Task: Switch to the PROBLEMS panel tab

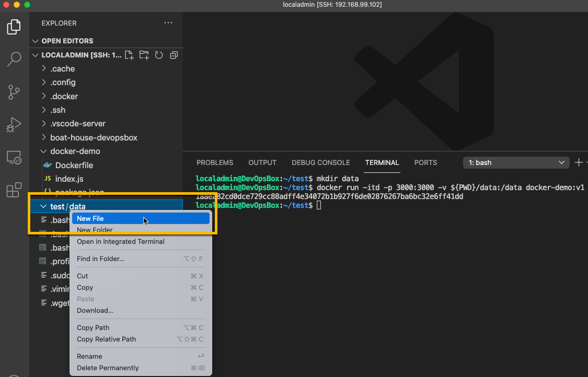Action: (215, 162)
